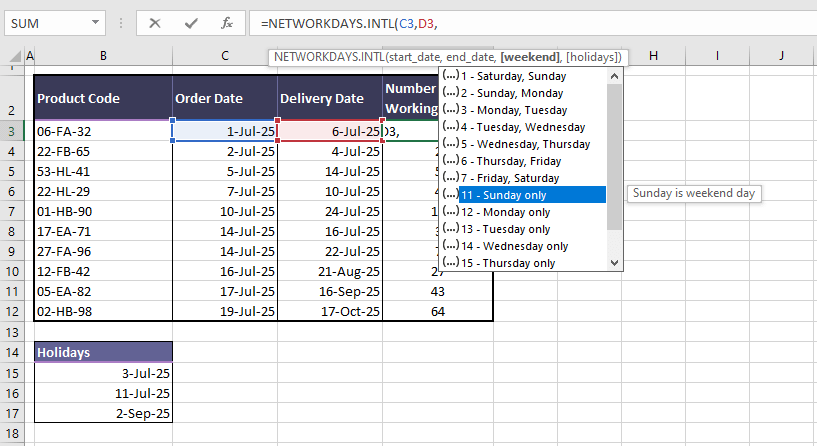Pick '7 - Friday, Saturday' weekend option
Image resolution: width=817 pixels, height=446 pixels.
click(510, 178)
